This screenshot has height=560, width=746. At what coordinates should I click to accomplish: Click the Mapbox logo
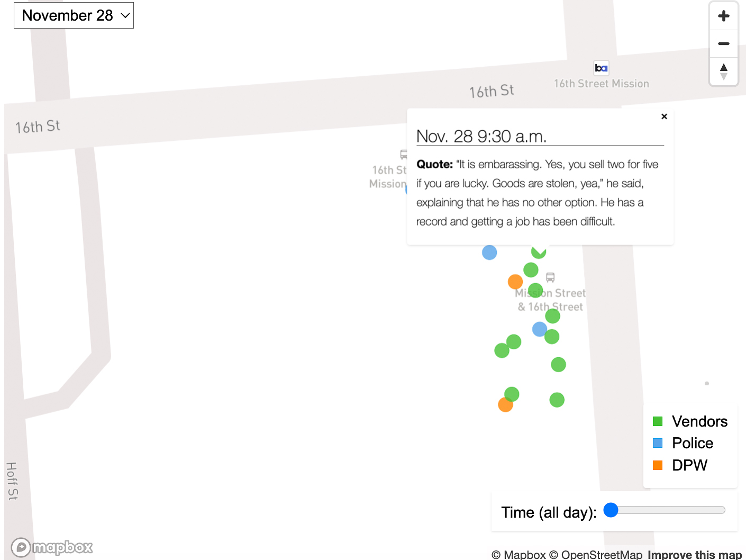52,547
